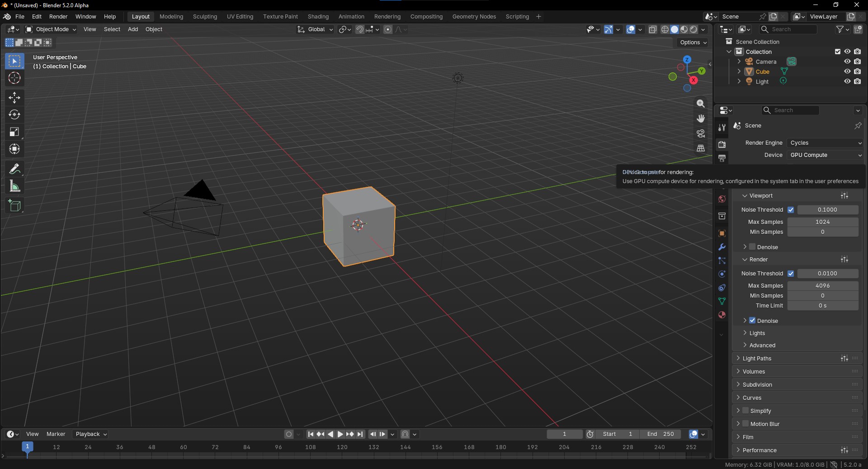Click the End frame field
This screenshot has height=469, width=868.
point(660,434)
